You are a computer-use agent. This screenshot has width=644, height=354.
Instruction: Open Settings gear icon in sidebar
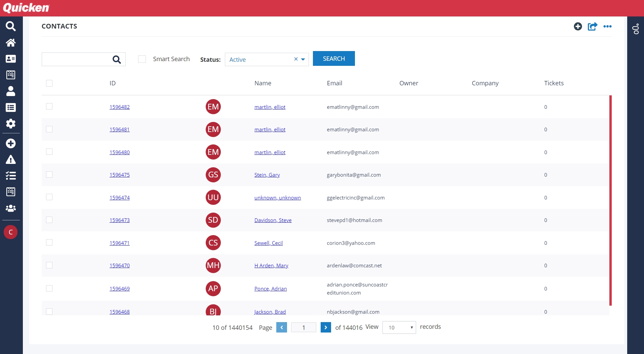pos(11,124)
